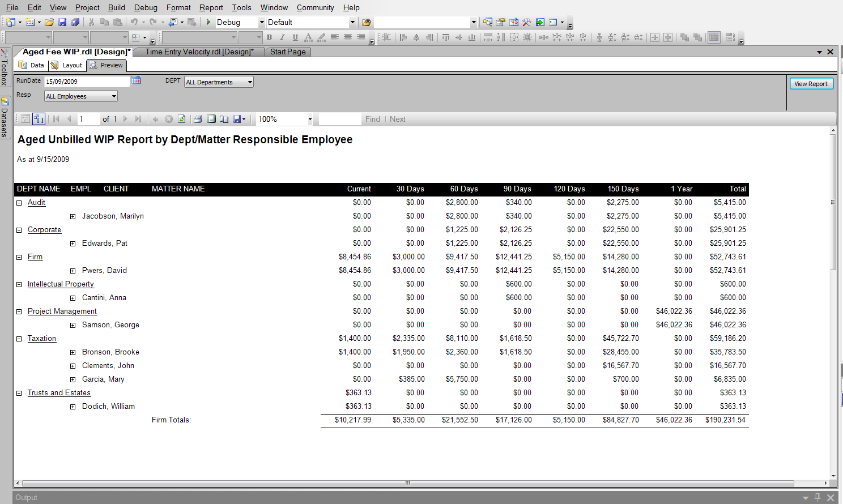Open the Resp ALL Employees dropdown

pyautogui.click(x=81, y=96)
